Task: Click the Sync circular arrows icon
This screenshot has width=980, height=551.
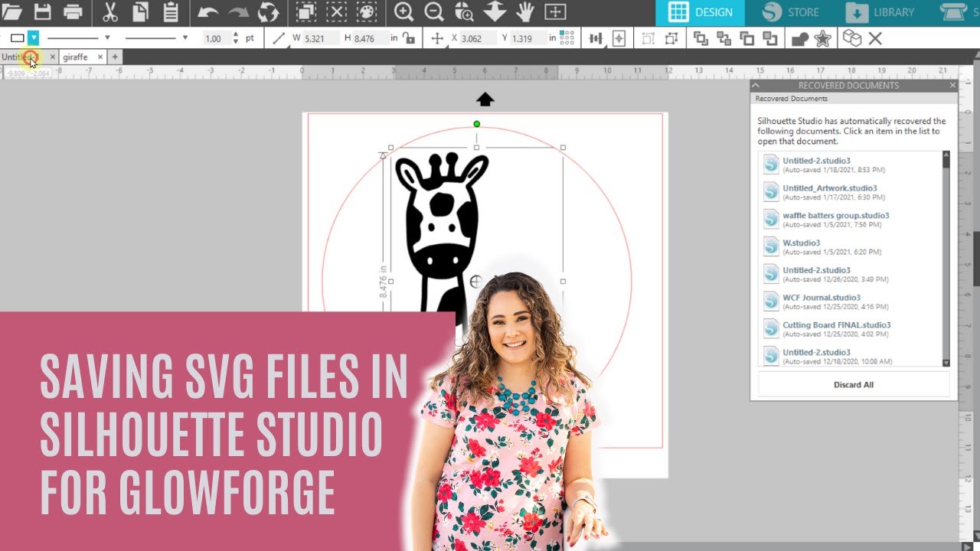Action: click(268, 11)
